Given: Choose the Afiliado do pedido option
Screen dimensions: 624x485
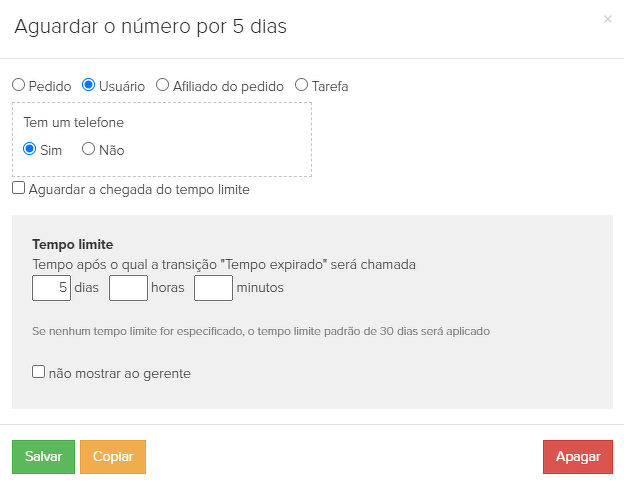Looking at the screenshot, I should 162,85.
